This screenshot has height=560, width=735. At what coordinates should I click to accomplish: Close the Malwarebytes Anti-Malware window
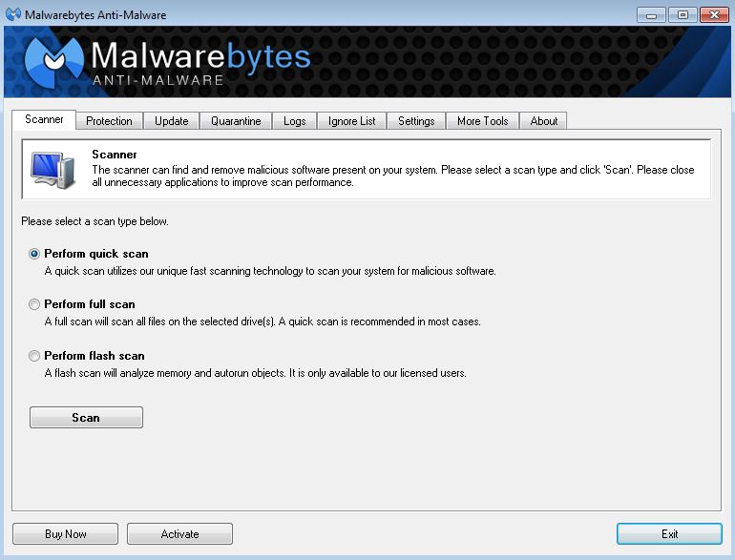pos(714,15)
